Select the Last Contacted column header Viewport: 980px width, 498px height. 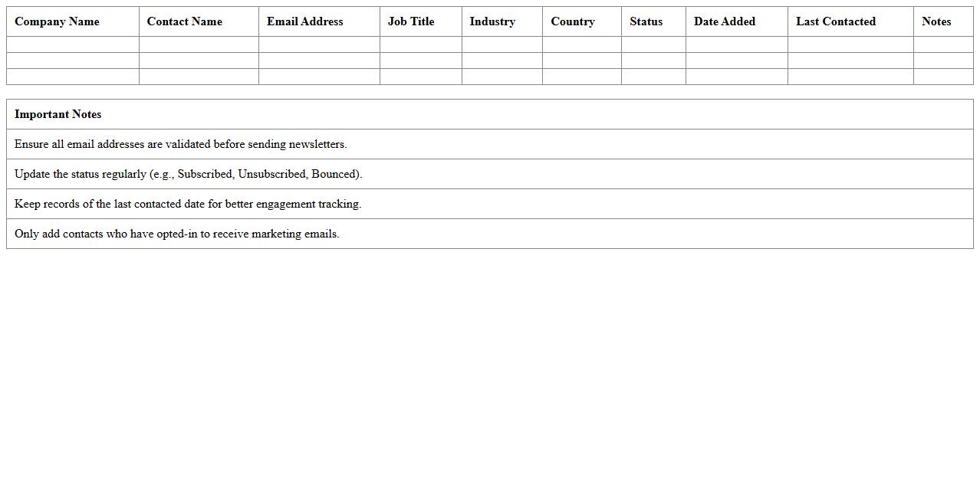click(835, 21)
